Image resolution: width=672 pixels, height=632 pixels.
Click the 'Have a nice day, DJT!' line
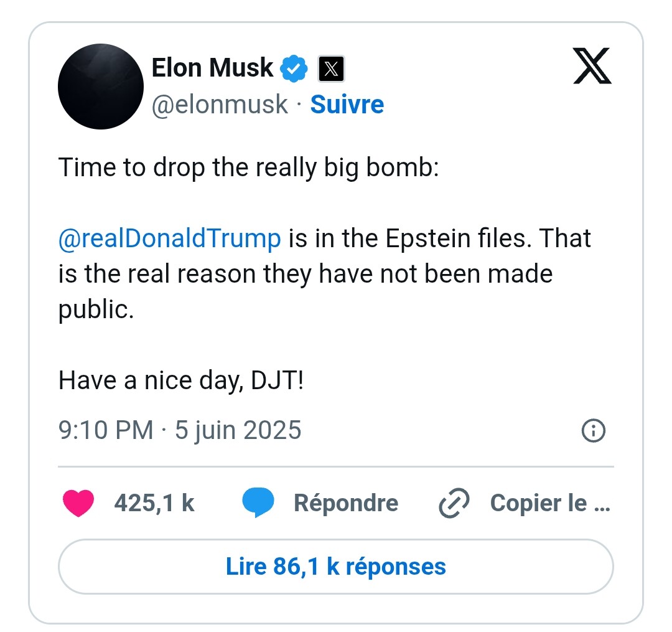181,380
